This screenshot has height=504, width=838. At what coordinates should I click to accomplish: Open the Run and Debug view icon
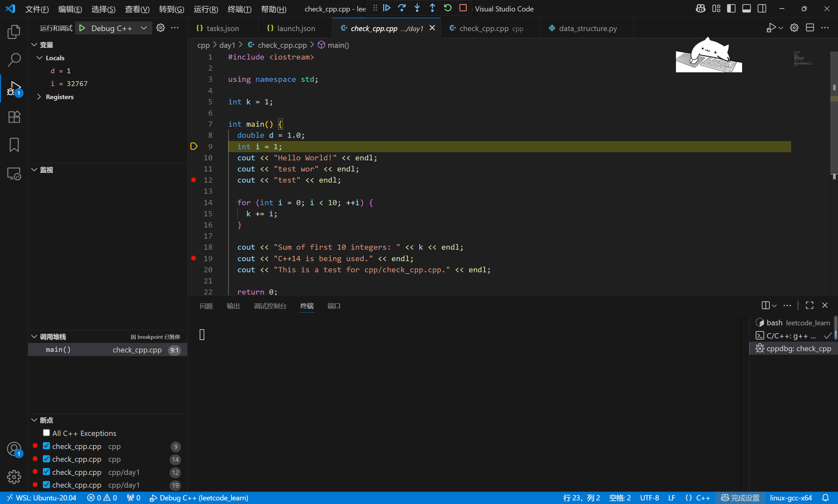(14, 89)
